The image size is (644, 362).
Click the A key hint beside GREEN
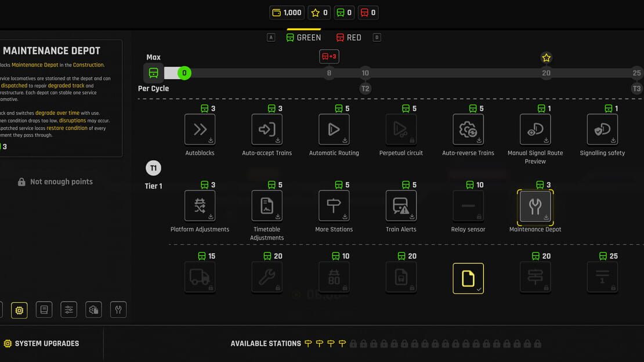[x=271, y=37]
